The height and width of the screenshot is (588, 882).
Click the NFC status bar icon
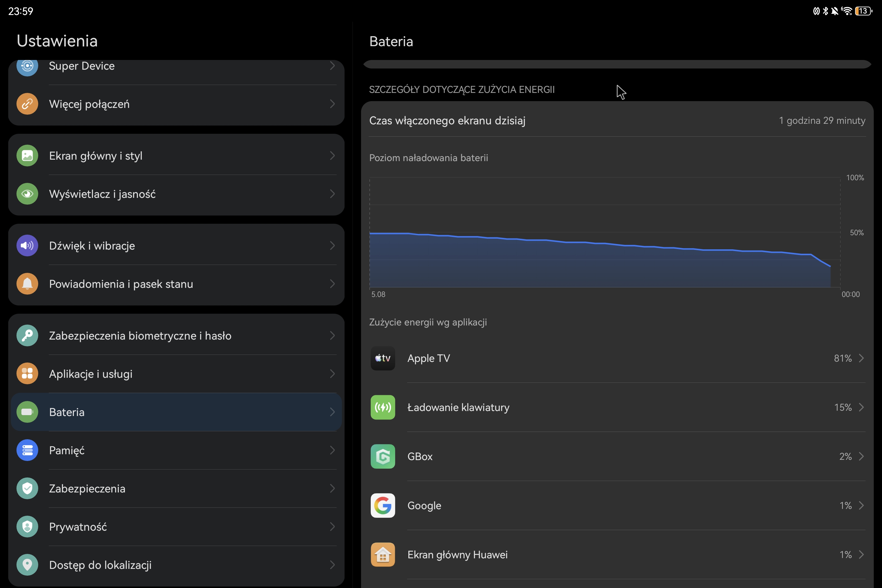click(816, 11)
